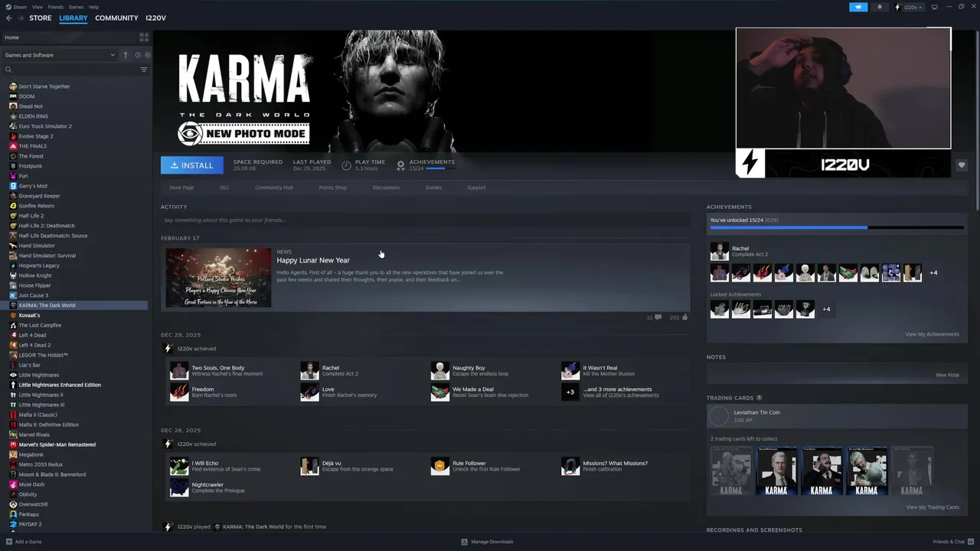Open the Guides link
Image resolution: width=980 pixels, height=551 pixels.
[433, 187]
